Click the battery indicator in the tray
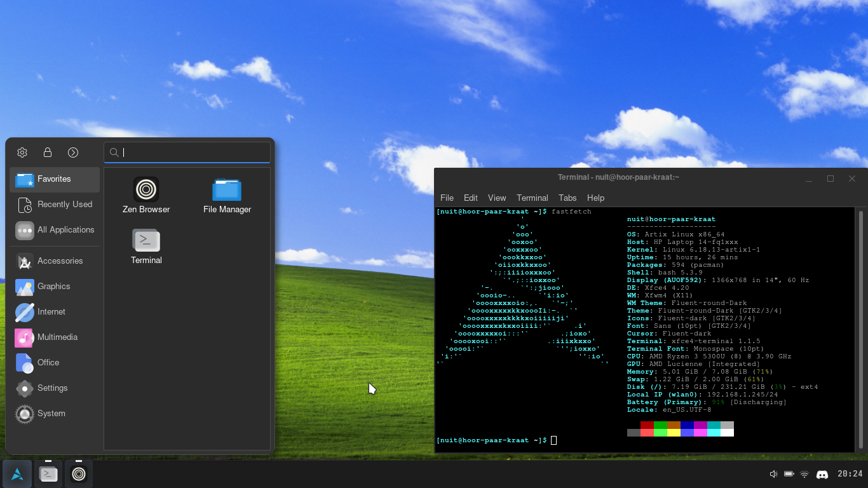Viewport: 868px width, 488px height. 789,474
